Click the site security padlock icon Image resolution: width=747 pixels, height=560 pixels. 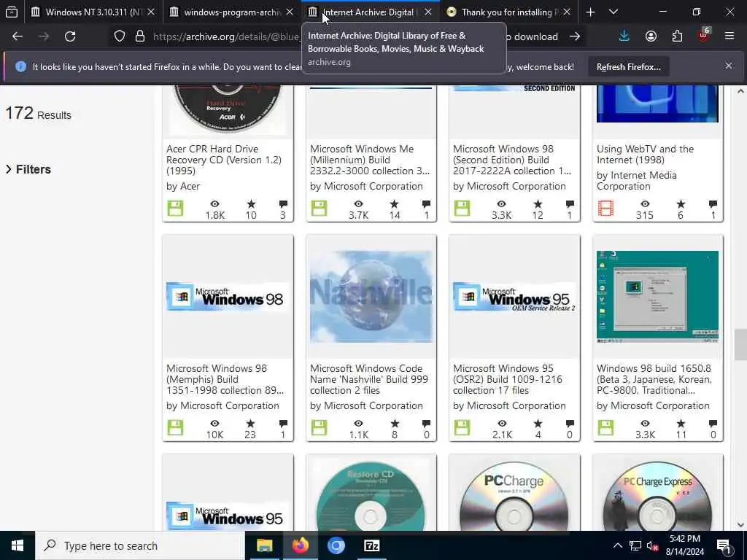139,36
